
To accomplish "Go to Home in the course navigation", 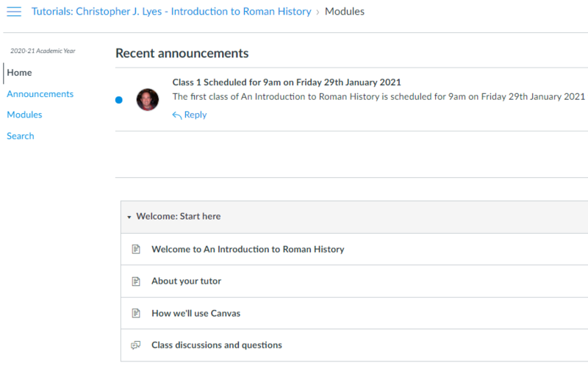I will pyautogui.click(x=19, y=73).
